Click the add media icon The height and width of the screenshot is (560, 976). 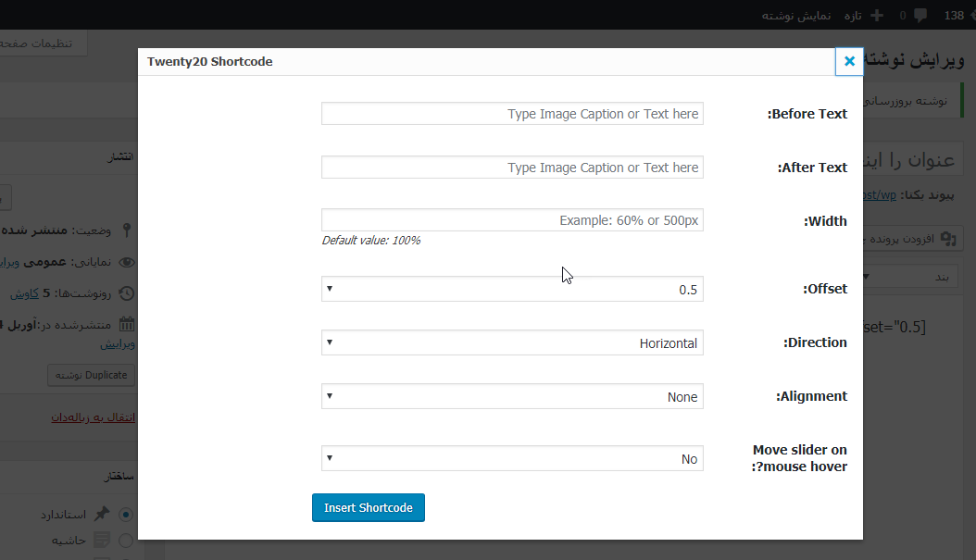pos(948,238)
